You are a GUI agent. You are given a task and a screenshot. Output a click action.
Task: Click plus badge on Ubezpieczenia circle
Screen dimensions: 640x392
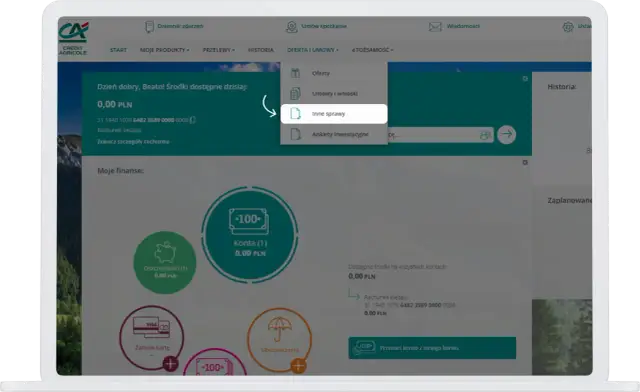pyautogui.click(x=298, y=365)
